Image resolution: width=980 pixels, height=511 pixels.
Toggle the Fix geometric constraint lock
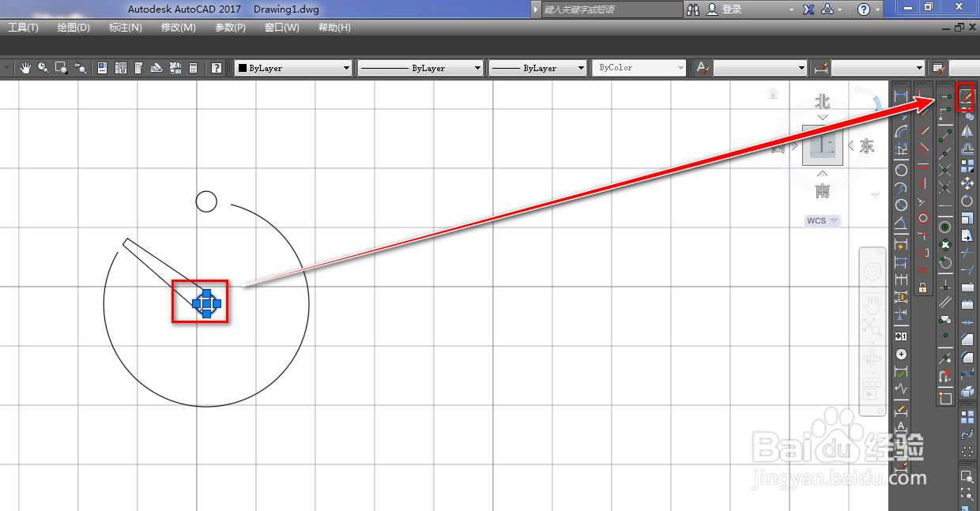(922, 287)
